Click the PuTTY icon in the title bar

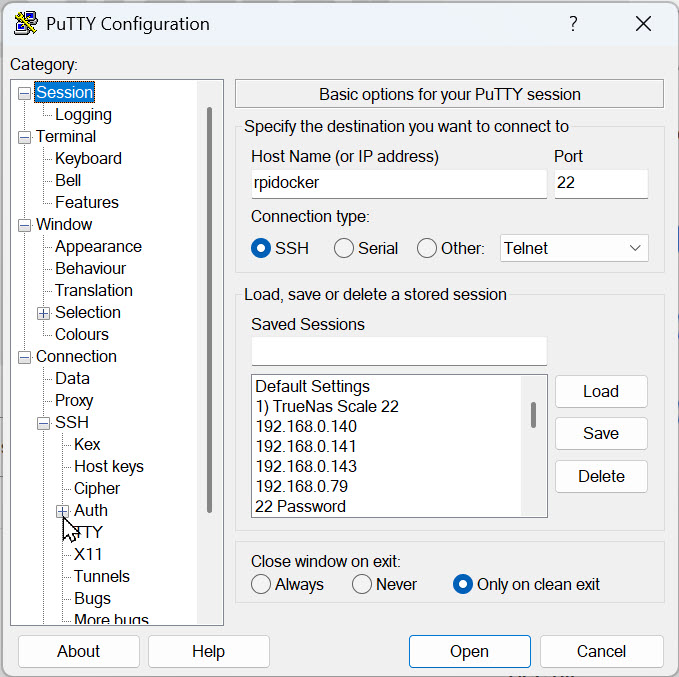click(26, 23)
